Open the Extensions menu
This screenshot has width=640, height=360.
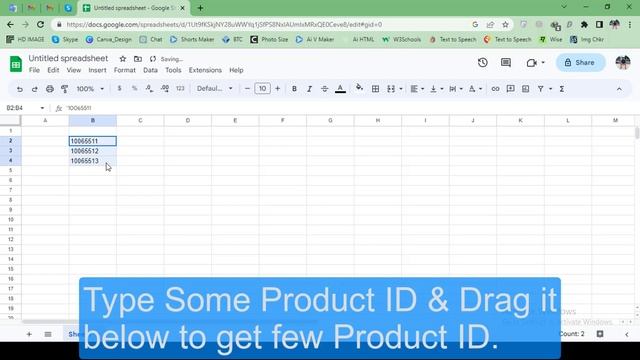coord(205,70)
